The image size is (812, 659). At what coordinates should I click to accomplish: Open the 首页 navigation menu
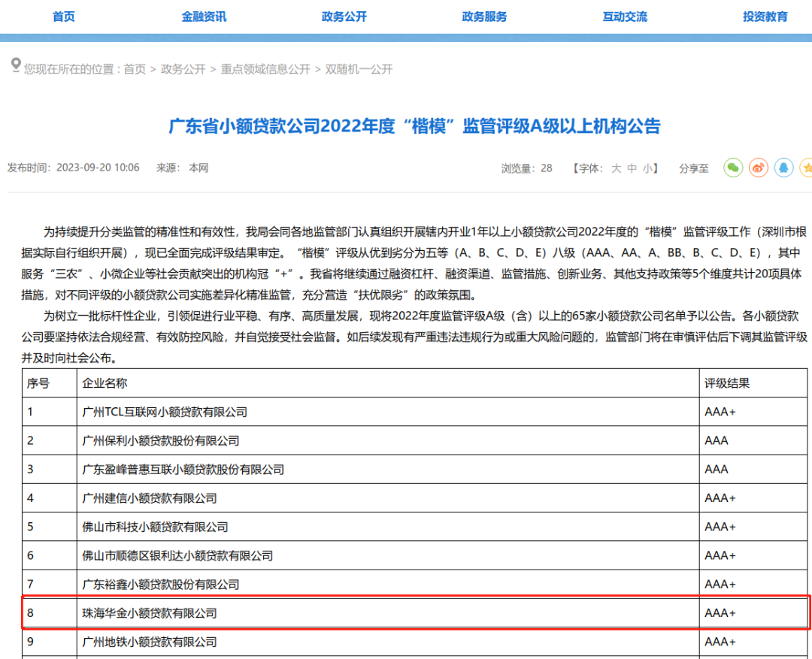coord(64,17)
